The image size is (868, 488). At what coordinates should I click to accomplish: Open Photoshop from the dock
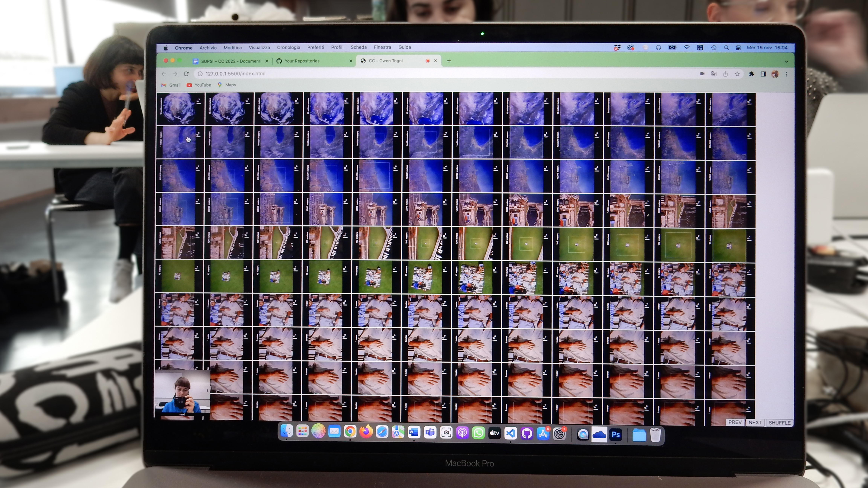[x=616, y=435]
